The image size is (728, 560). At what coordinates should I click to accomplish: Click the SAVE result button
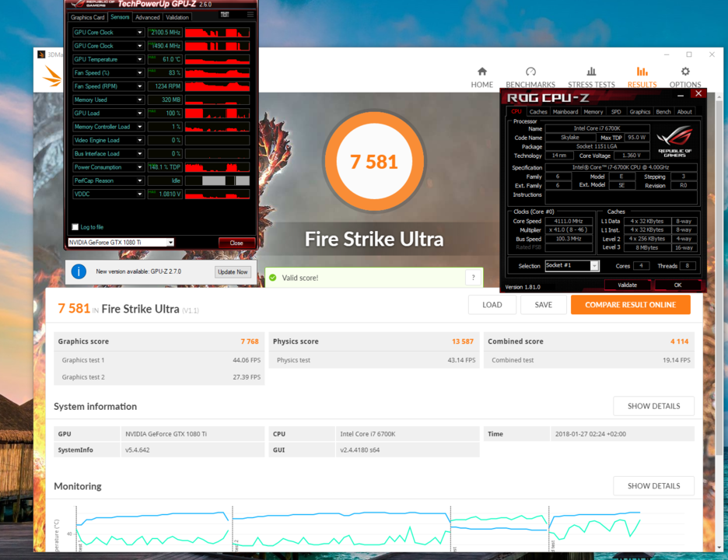(x=543, y=305)
